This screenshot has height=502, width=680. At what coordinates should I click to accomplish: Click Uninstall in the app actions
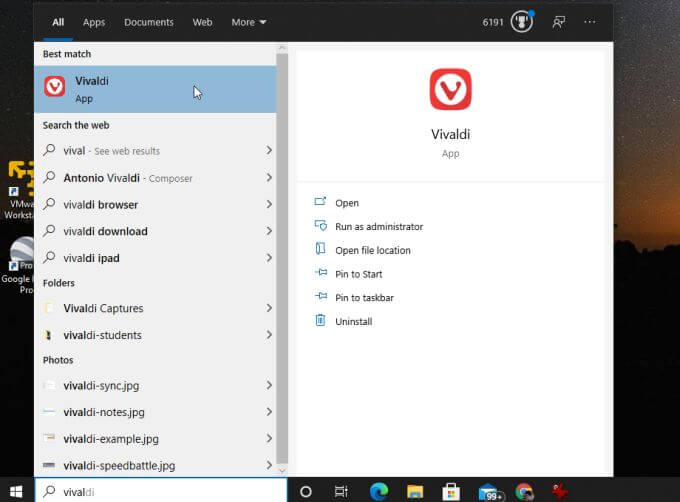(x=353, y=322)
